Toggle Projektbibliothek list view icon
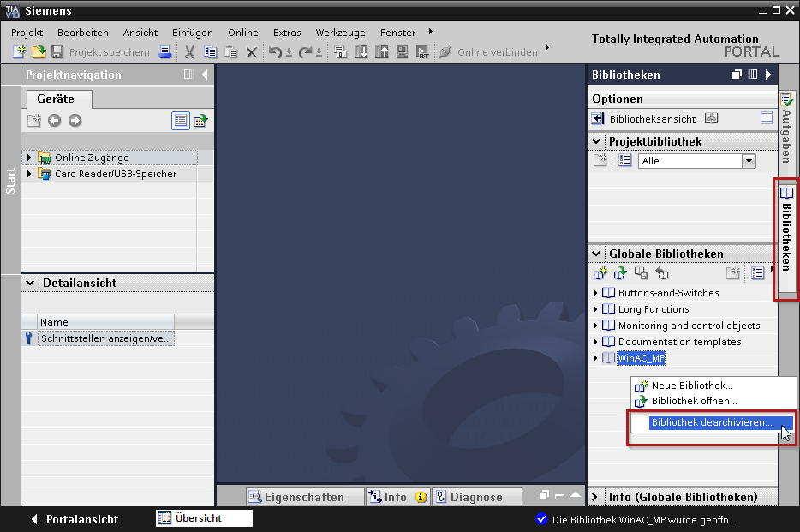800x532 pixels. 625,161
